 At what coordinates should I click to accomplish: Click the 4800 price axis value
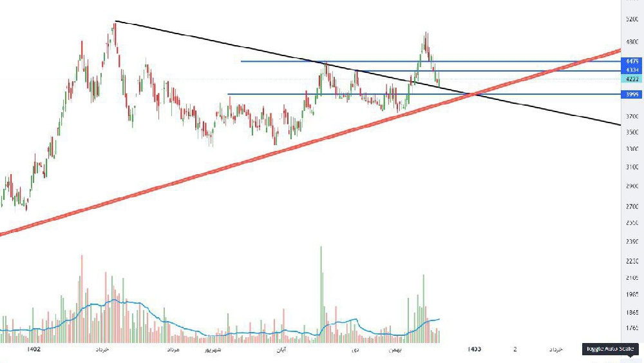point(632,42)
